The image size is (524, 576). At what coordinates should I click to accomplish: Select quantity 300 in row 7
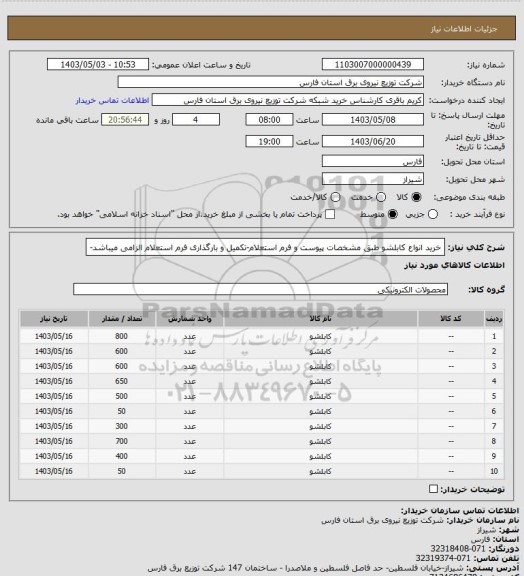tap(122, 426)
